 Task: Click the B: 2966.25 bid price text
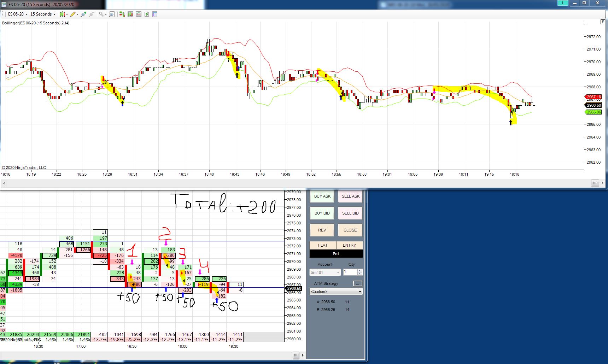pos(326,310)
